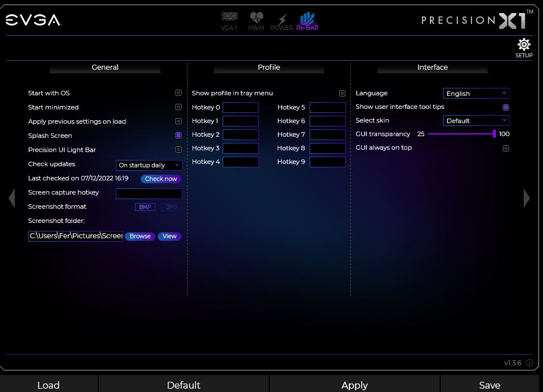This screenshot has height=392, width=543.
Task: Click the General section header
Action: (105, 67)
